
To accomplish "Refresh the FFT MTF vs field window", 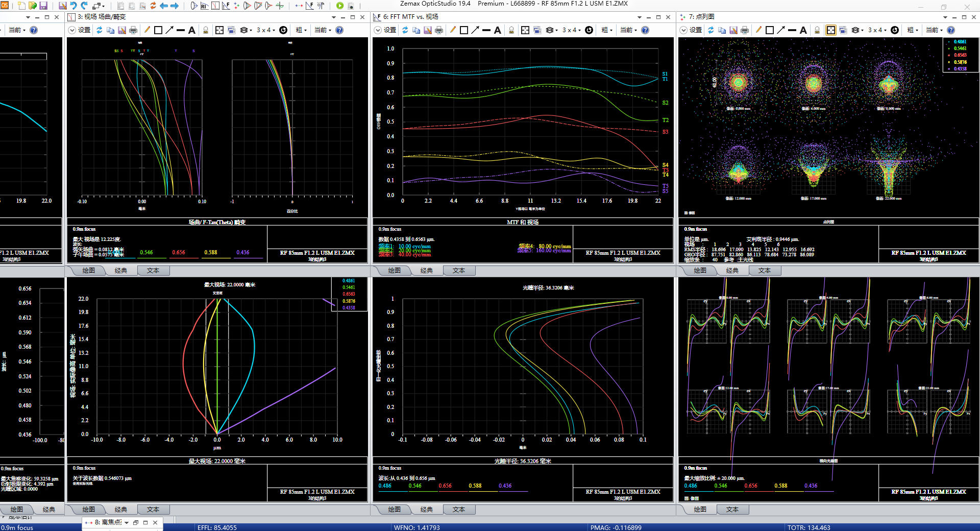I will click(x=405, y=30).
